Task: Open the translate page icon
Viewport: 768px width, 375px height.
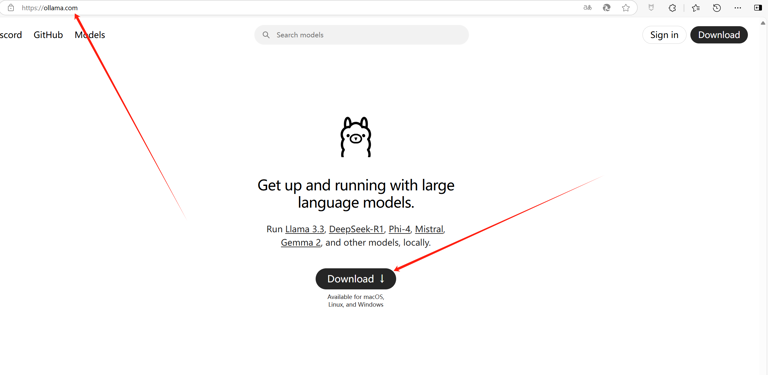Action: (588, 8)
